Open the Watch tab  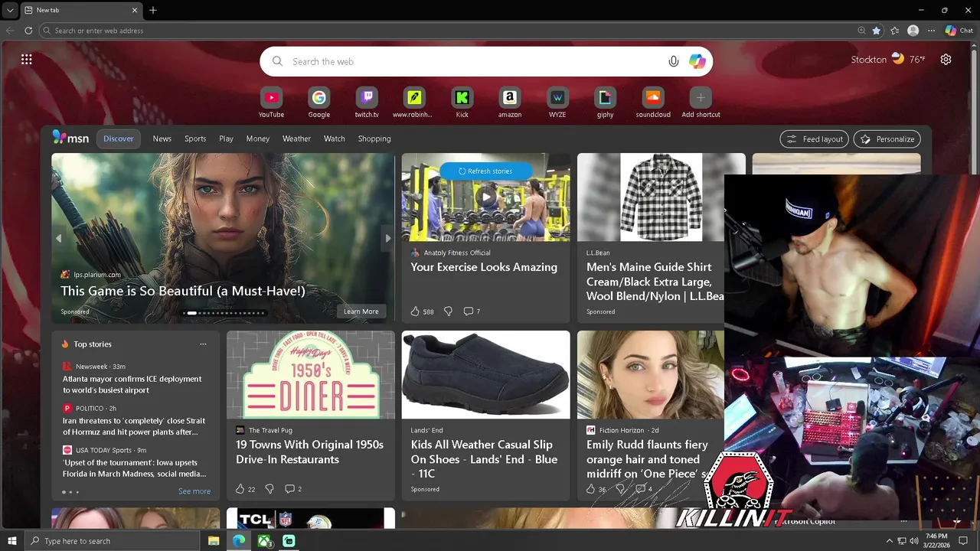pyautogui.click(x=335, y=139)
